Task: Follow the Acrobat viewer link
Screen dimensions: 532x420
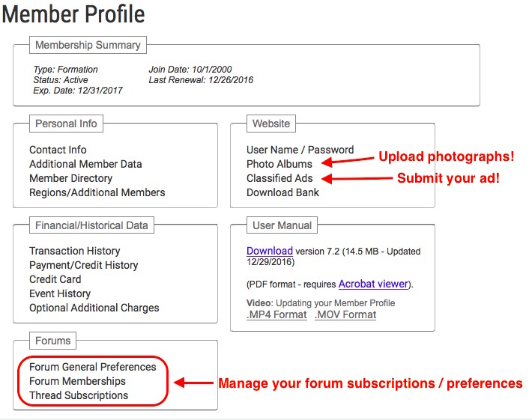Action: pyautogui.click(x=373, y=284)
